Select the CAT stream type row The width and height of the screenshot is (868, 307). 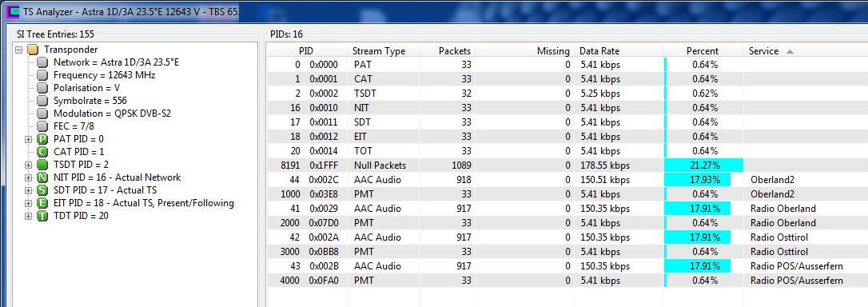point(567,79)
